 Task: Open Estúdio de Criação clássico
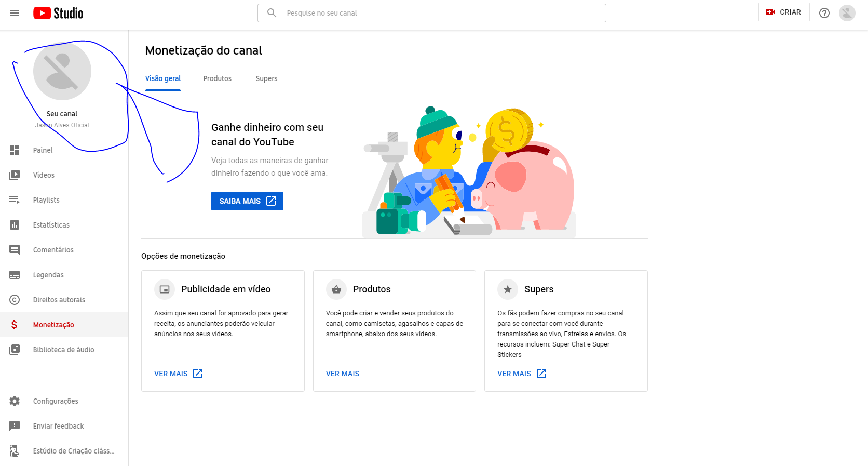[64, 451]
